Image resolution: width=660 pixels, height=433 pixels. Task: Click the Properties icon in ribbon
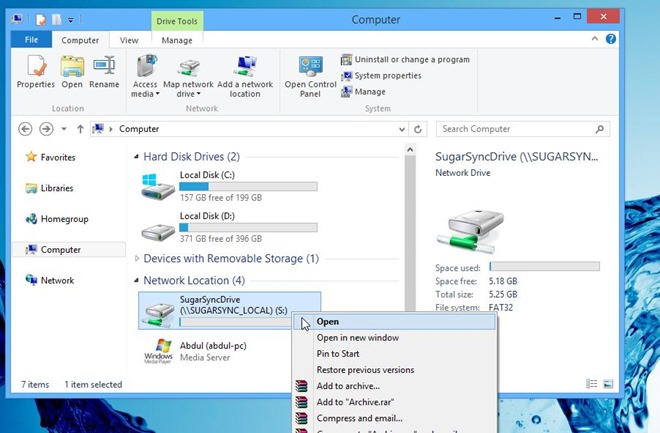point(36,72)
